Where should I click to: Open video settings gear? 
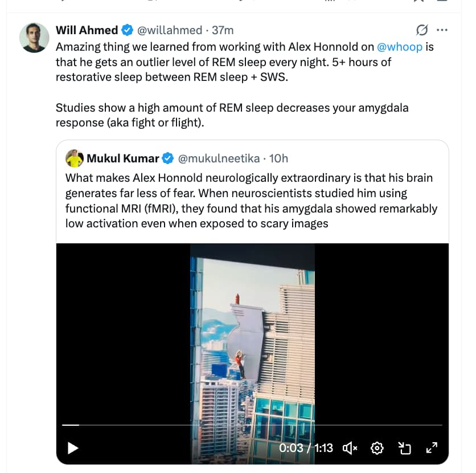[x=377, y=448]
